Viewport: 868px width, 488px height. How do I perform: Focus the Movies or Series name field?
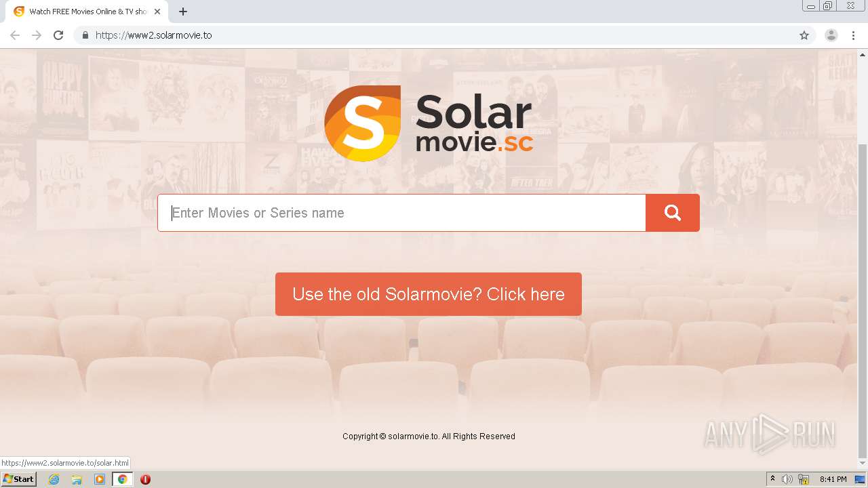[401, 213]
